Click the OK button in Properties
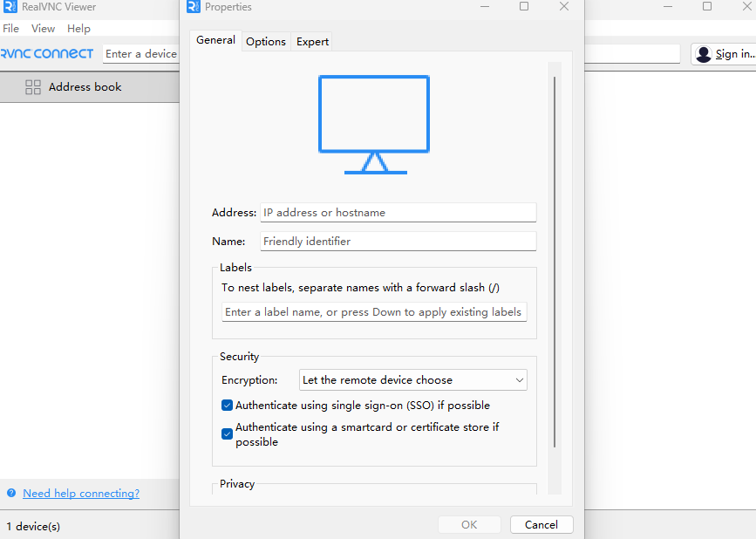The height and width of the screenshot is (539, 756). coord(469,524)
